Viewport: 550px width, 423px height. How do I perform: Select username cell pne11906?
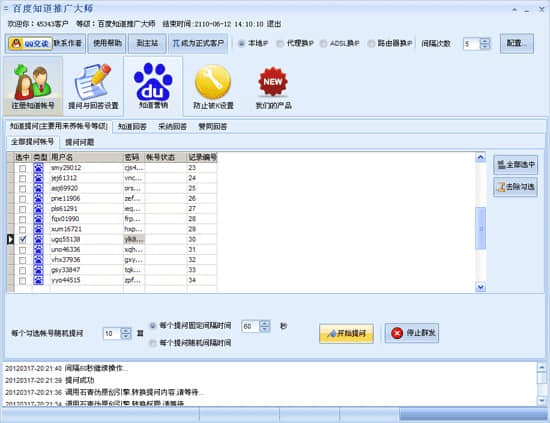pos(87,199)
